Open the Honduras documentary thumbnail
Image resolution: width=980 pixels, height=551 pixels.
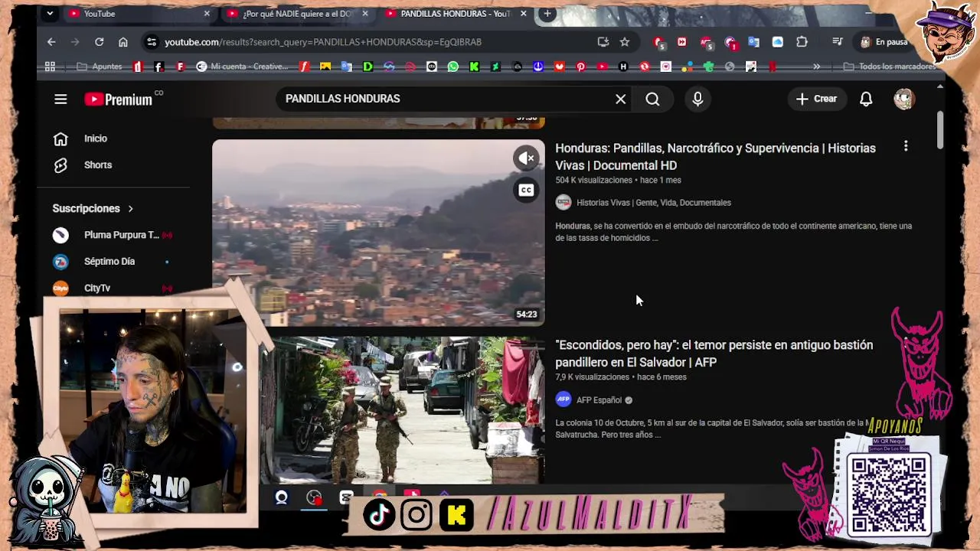[x=378, y=233]
